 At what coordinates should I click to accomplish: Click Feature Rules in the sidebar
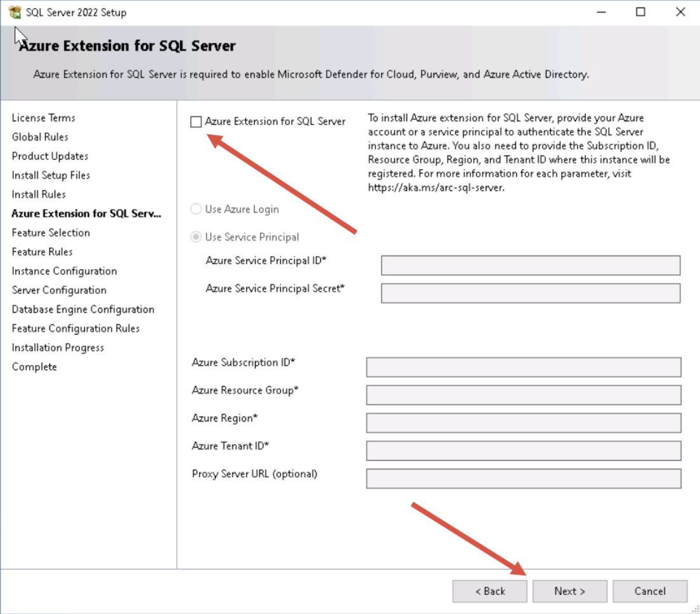pyautogui.click(x=42, y=252)
